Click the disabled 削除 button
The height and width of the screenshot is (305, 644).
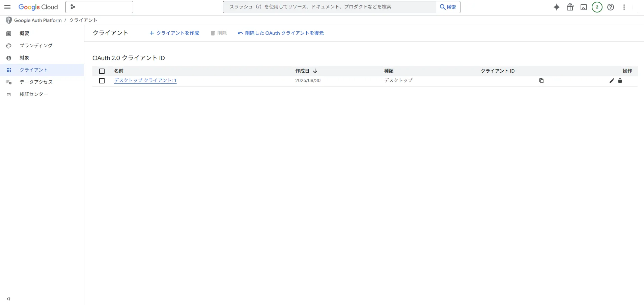click(219, 33)
